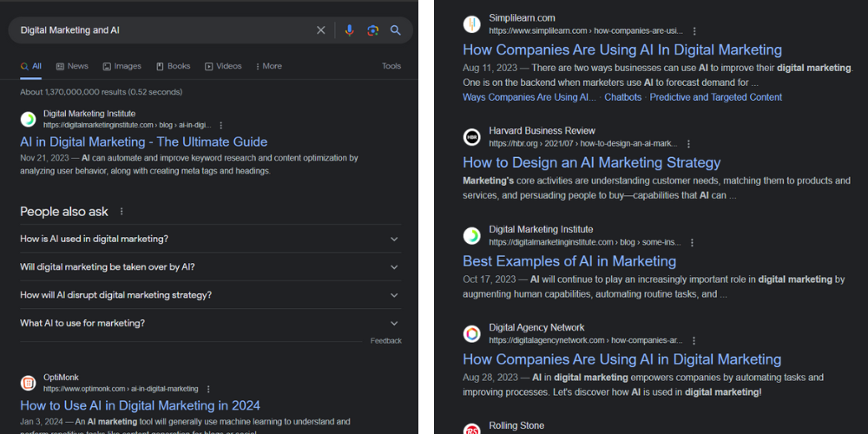Open 'How to Use AI in Digital Marketing in 2024'
The width and height of the screenshot is (868, 434).
pos(140,405)
